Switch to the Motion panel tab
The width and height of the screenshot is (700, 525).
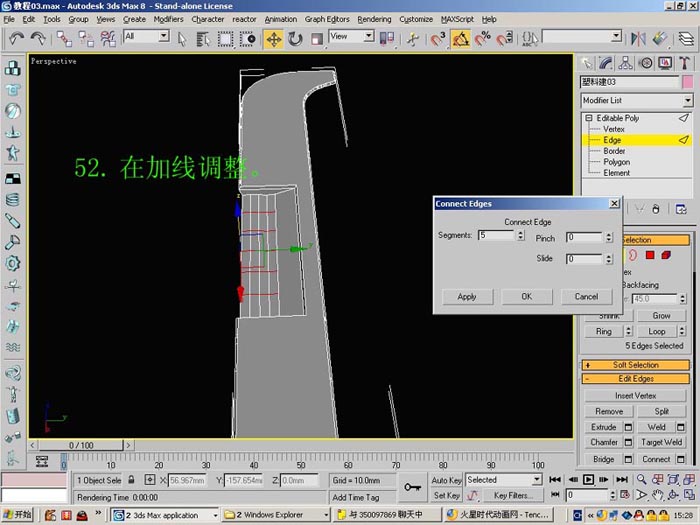click(646, 63)
